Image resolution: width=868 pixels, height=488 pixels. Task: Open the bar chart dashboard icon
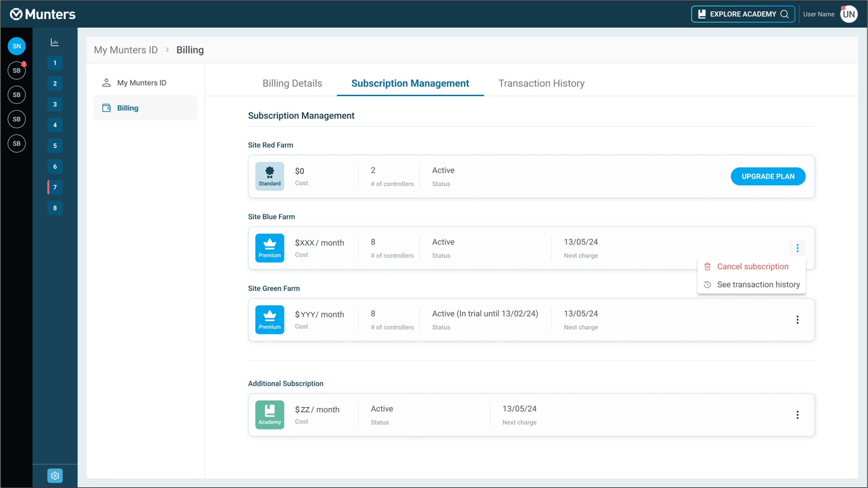pos(55,42)
